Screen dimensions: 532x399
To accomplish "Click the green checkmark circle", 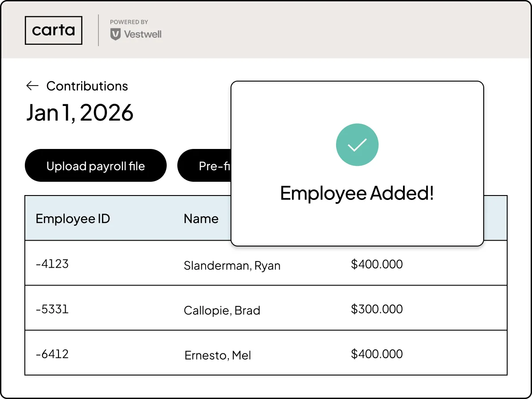I will click(357, 145).
